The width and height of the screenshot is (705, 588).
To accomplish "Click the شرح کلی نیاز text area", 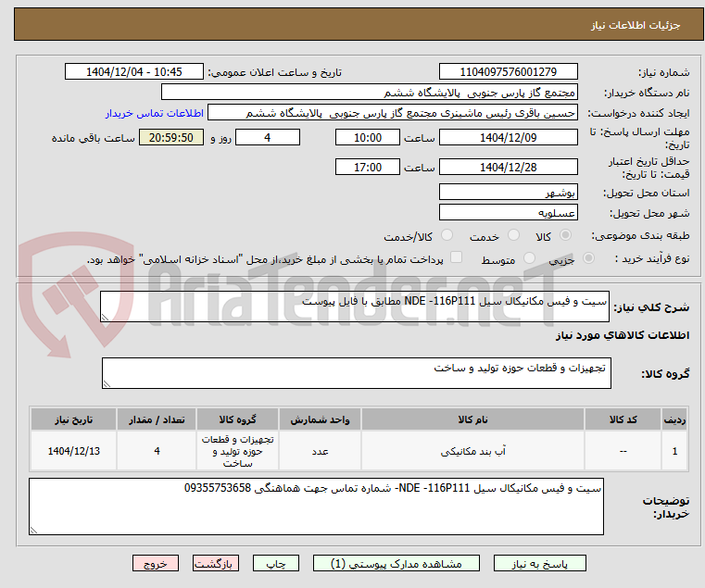I will (x=355, y=307).
